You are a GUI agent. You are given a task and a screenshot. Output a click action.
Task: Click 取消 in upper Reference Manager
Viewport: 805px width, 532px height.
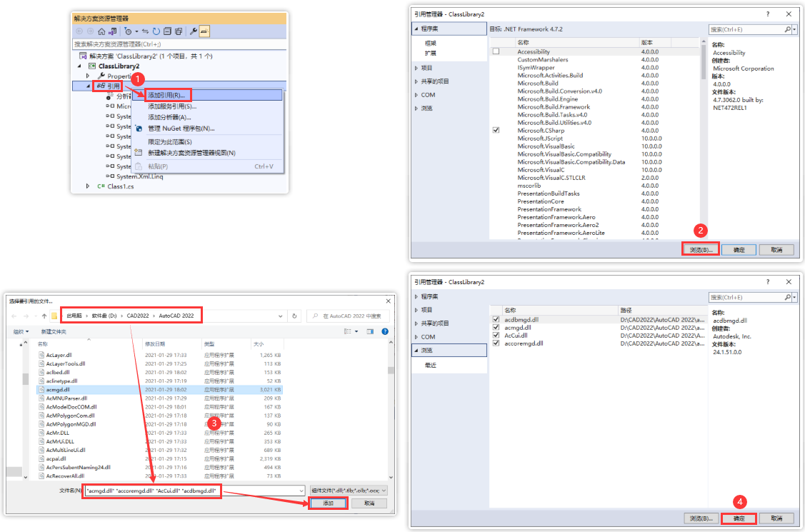click(x=776, y=250)
